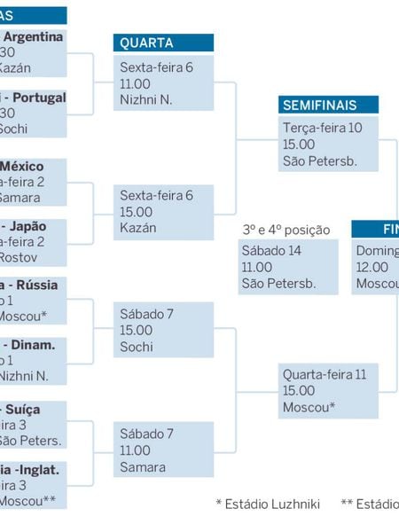This screenshot has width=399, height=532.
Task: Open the Domingo 12.00 Moscou final box
Action: click(375, 267)
